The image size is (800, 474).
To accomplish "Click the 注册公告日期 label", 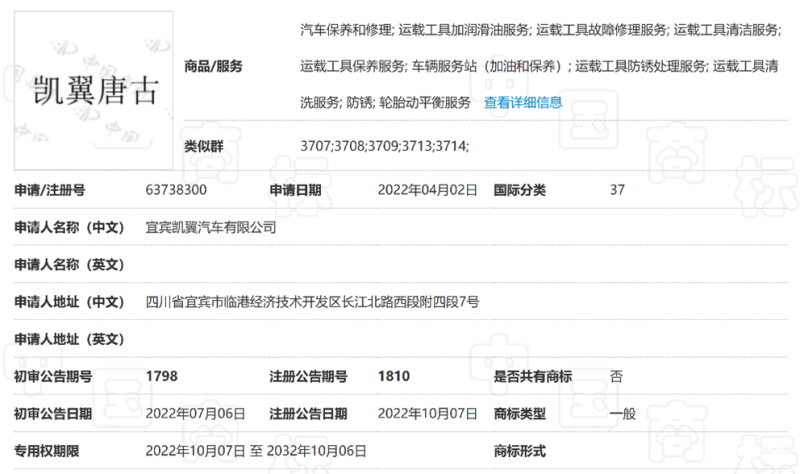I will point(309,414).
